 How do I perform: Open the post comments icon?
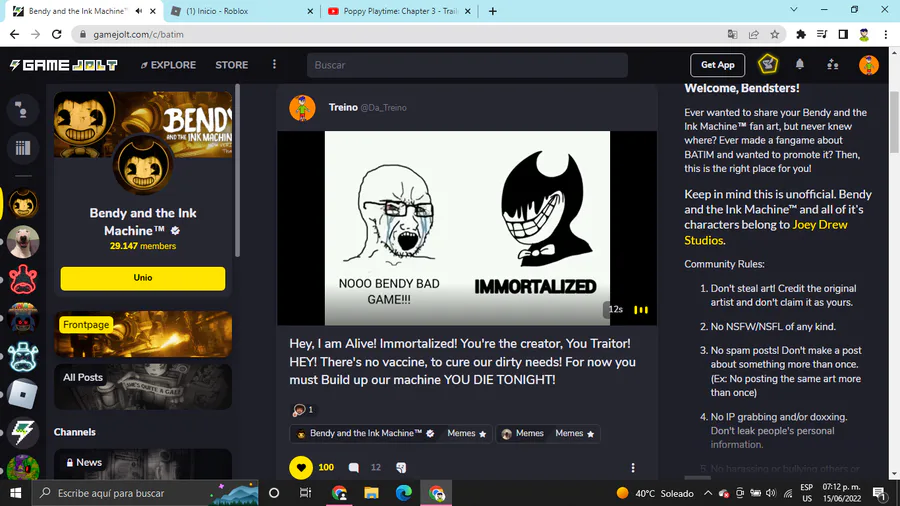coord(354,468)
